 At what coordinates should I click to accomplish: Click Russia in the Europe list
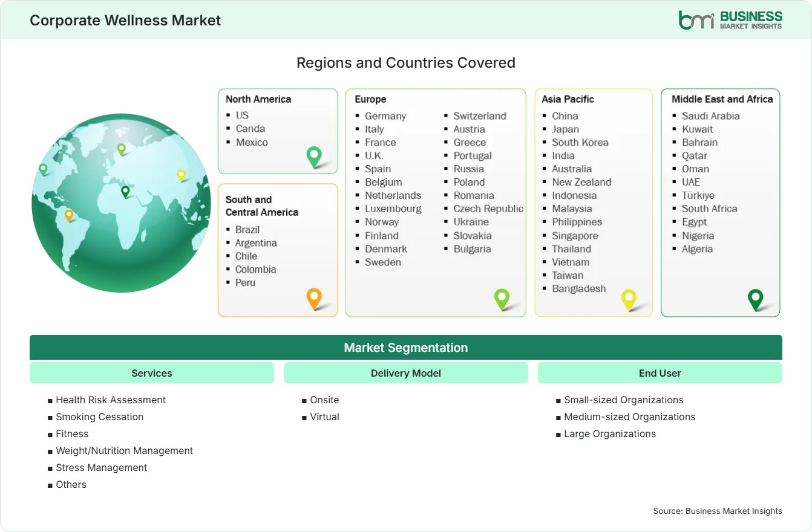coord(469,169)
